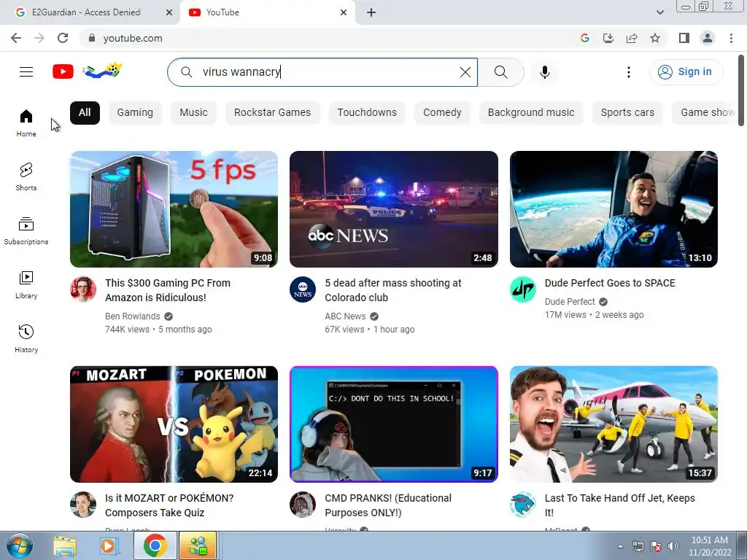Show hidden system tray icons
This screenshot has width=747, height=560.
point(620,546)
